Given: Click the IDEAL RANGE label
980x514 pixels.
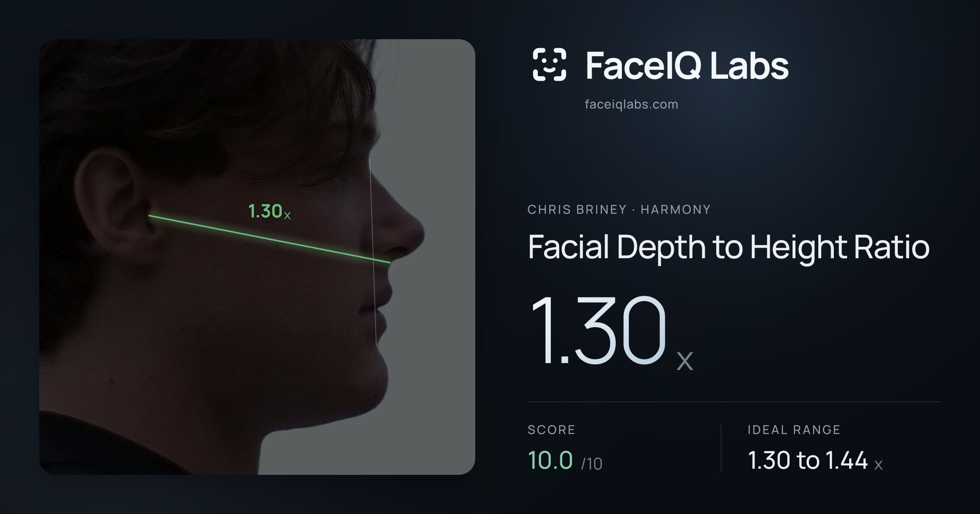Looking at the screenshot, I should (794, 430).
